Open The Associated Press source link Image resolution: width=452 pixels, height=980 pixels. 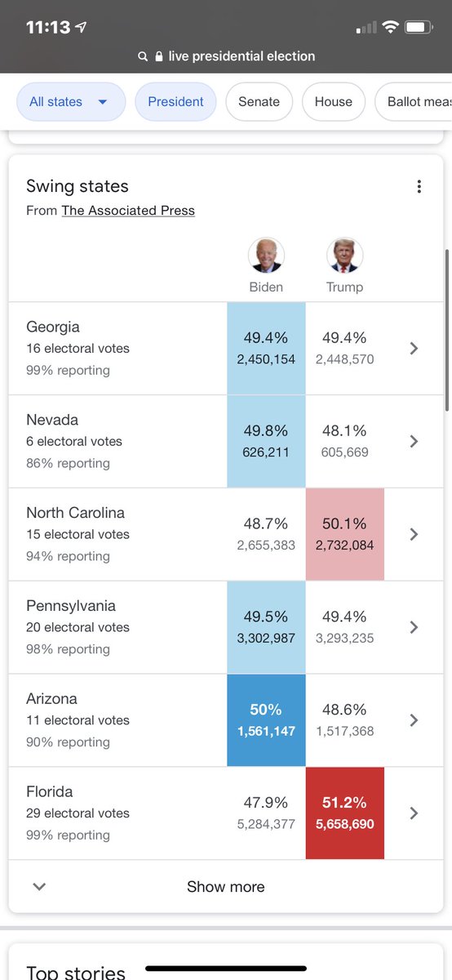(x=128, y=211)
